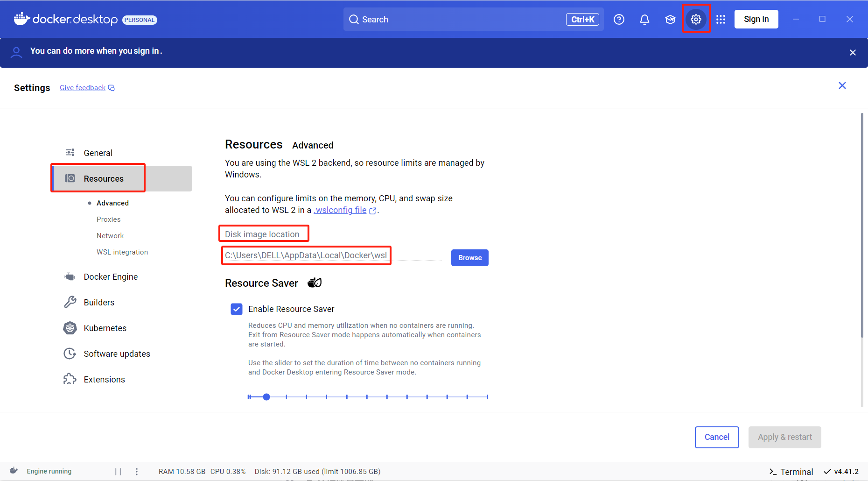Click the Resource Saver slider handle
Screen dimensions: 868x481
pyautogui.click(x=266, y=397)
